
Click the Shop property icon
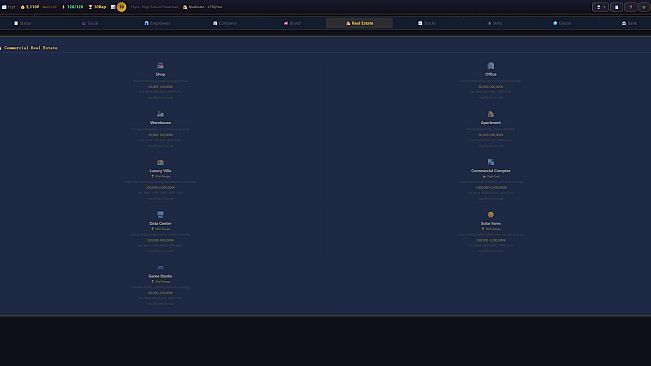(x=160, y=66)
